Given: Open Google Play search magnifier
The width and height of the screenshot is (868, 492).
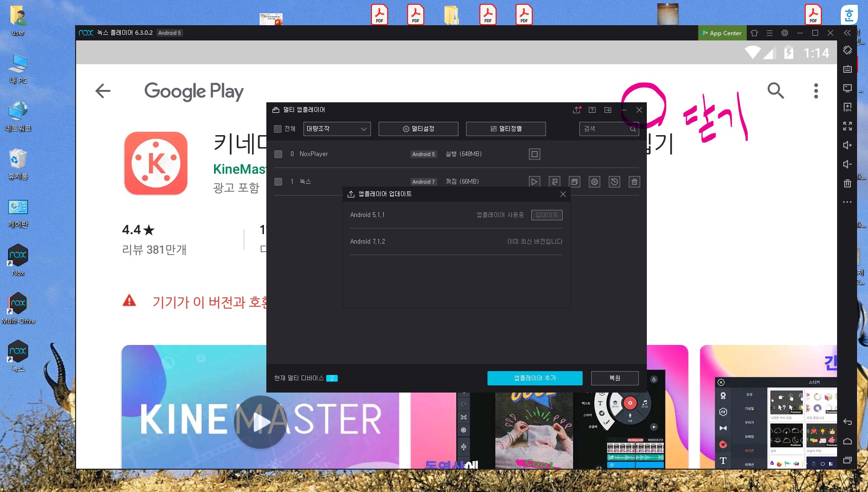Looking at the screenshot, I should pyautogui.click(x=776, y=90).
